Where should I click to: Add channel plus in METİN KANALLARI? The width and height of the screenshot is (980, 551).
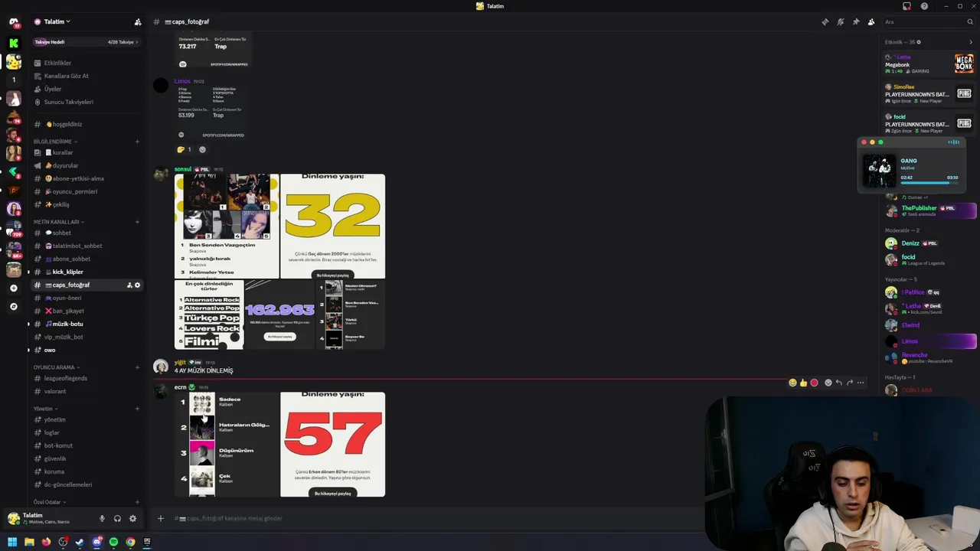[138, 222]
